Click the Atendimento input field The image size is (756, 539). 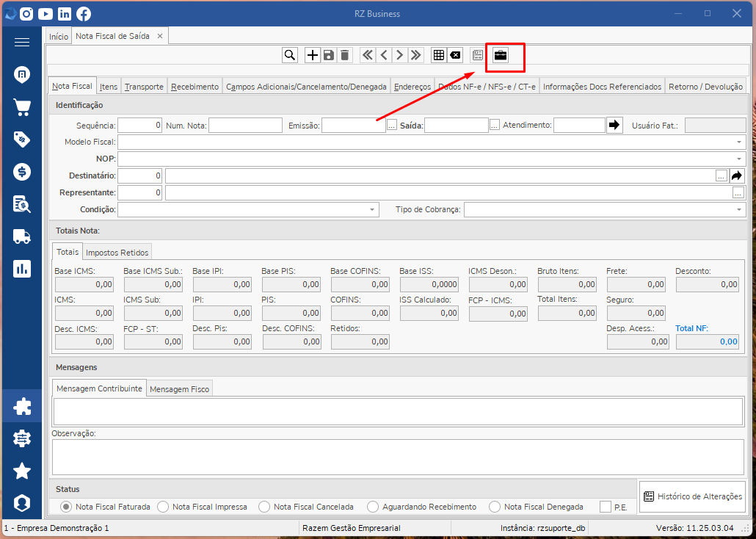tap(580, 125)
